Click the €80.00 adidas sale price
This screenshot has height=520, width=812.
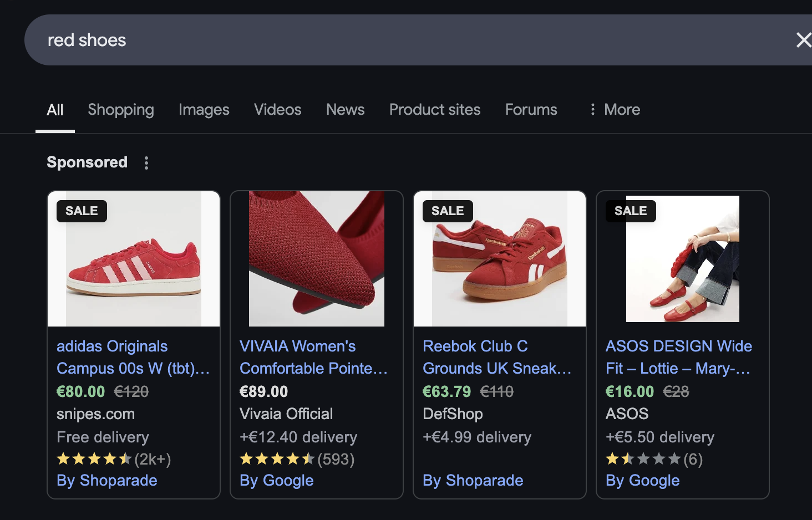(81, 391)
